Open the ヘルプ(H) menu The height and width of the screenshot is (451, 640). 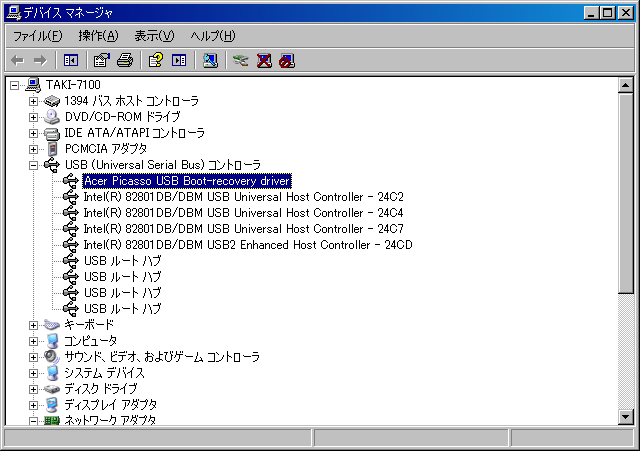click(x=213, y=36)
